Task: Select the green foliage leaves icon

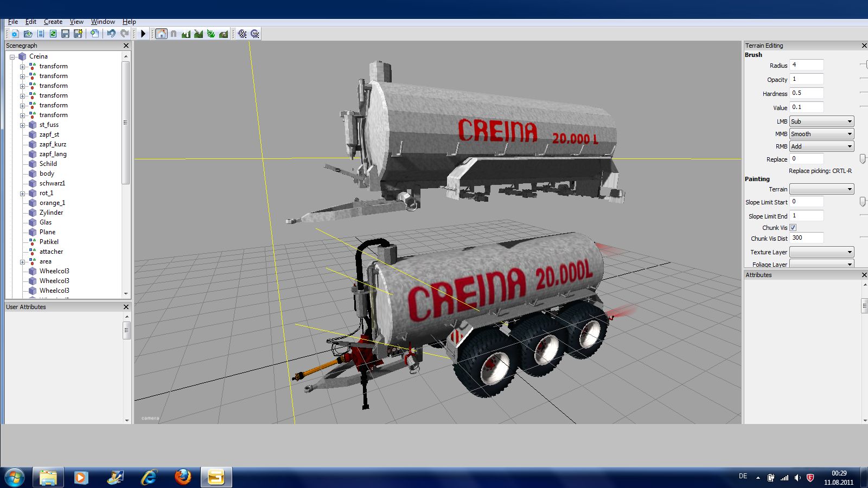Action: click(x=211, y=34)
